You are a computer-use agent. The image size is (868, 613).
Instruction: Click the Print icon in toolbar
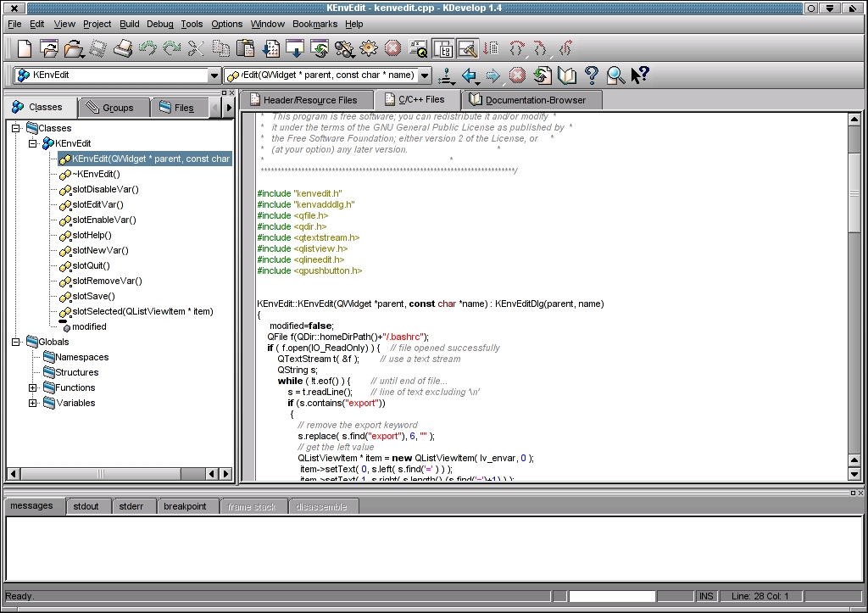coord(123,48)
